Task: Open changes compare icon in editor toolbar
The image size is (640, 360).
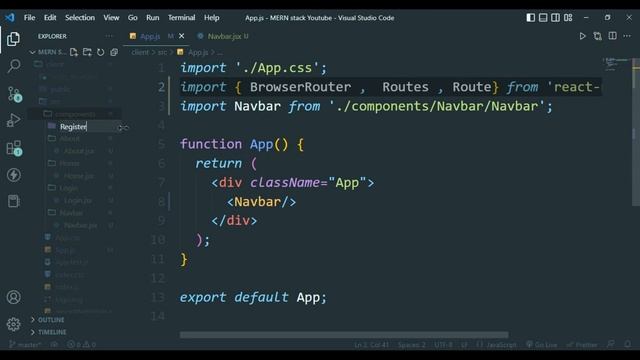Action: point(598,36)
